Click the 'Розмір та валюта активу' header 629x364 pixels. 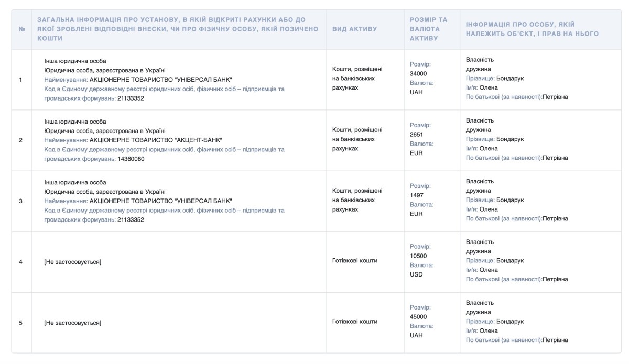428,29
